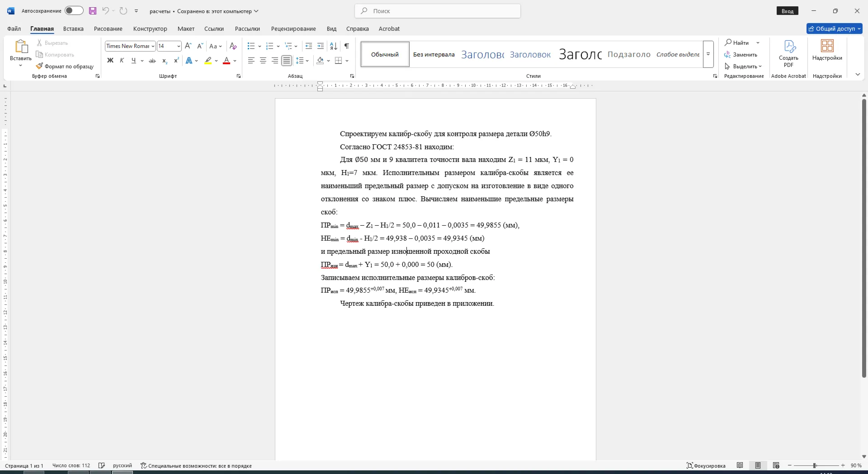Create PDF with Adobe Acrobat icon
The image size is (868, 474).
788,54
